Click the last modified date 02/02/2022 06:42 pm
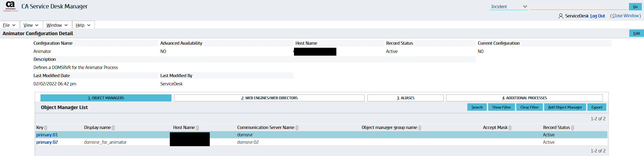 pyautogui.click(x=55, y=84)
